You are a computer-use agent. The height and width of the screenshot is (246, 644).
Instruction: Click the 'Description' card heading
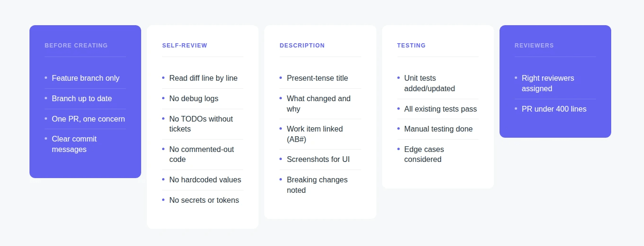click(302, 46)
